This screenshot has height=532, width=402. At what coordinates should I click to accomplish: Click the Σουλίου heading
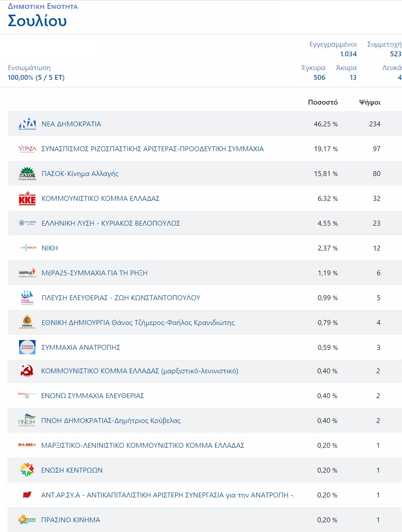tap(37, 21)
